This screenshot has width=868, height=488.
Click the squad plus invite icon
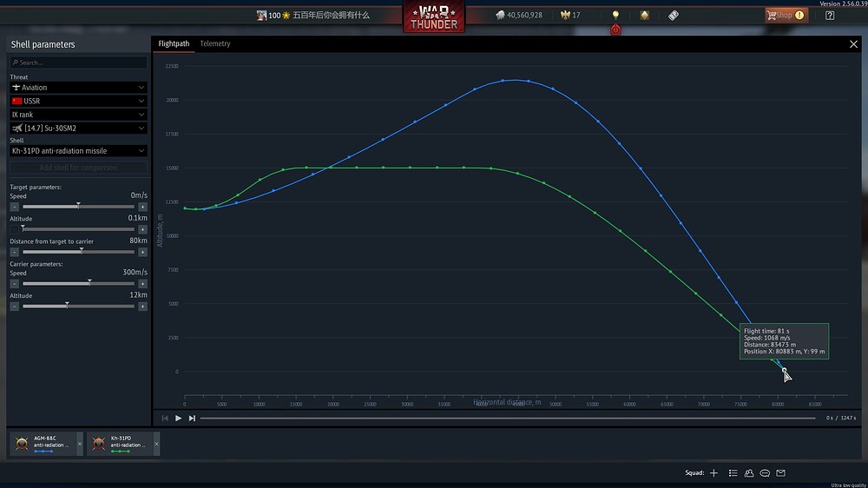tap(713, 473)
